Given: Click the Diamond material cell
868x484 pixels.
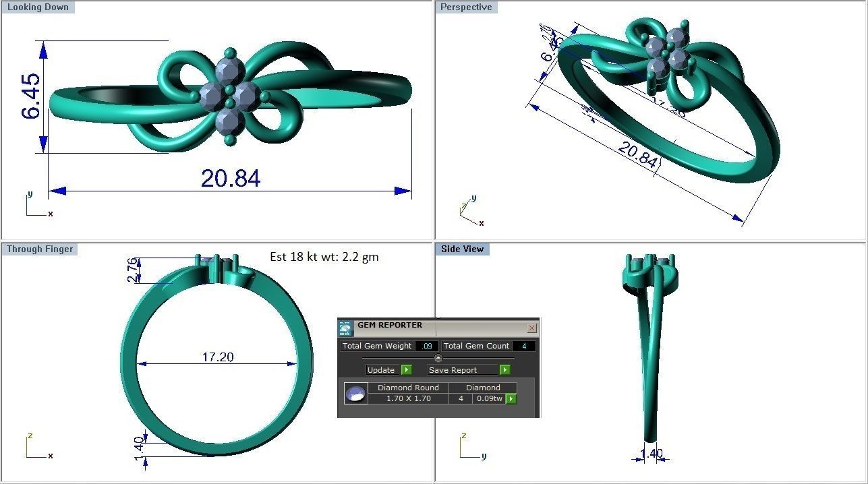Looking at the screenshot, I should (x=483, y=388).
